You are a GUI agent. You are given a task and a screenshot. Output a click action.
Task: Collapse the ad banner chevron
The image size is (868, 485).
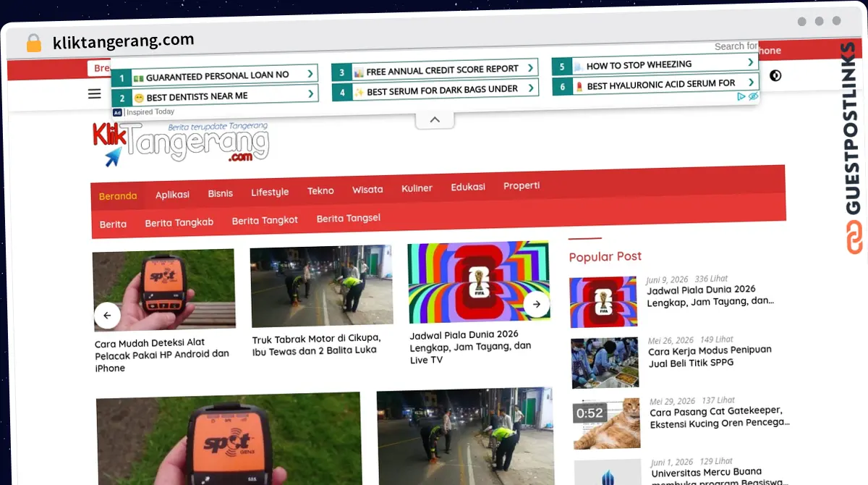[x=435, y=120]
